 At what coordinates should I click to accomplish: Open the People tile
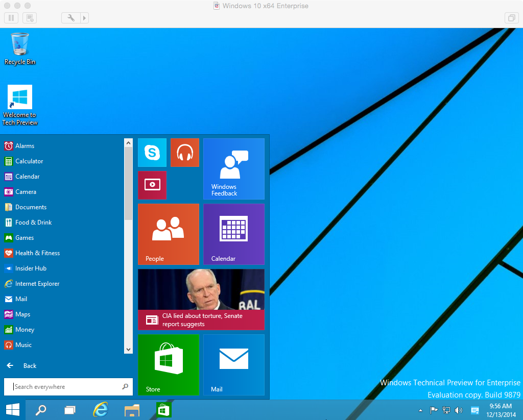click(169, 234)
